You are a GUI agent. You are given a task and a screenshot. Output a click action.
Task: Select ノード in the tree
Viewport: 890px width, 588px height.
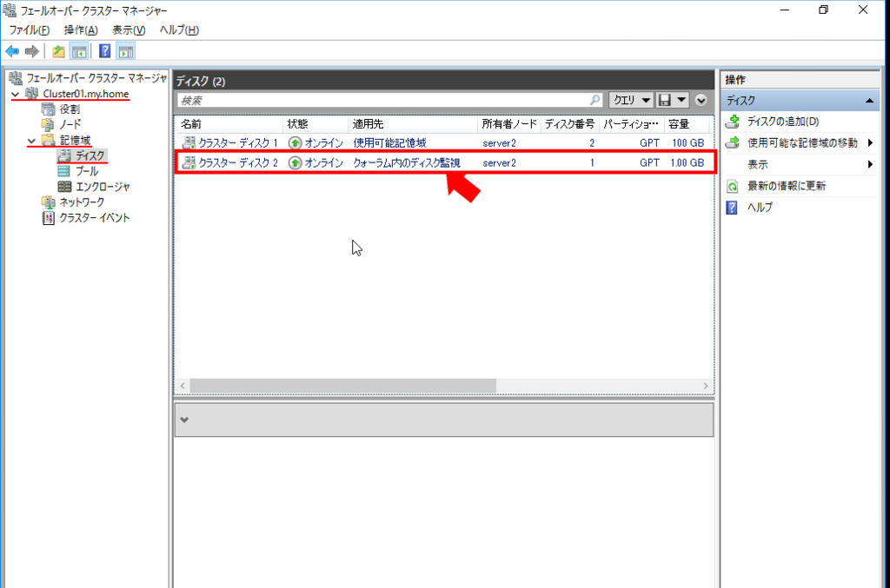pos(70,124)
